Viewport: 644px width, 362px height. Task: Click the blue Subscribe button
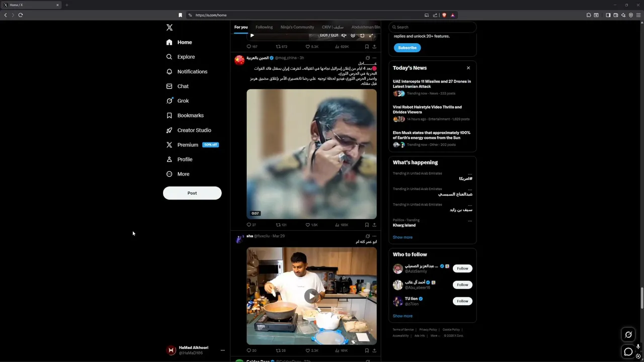click(407, 48)
